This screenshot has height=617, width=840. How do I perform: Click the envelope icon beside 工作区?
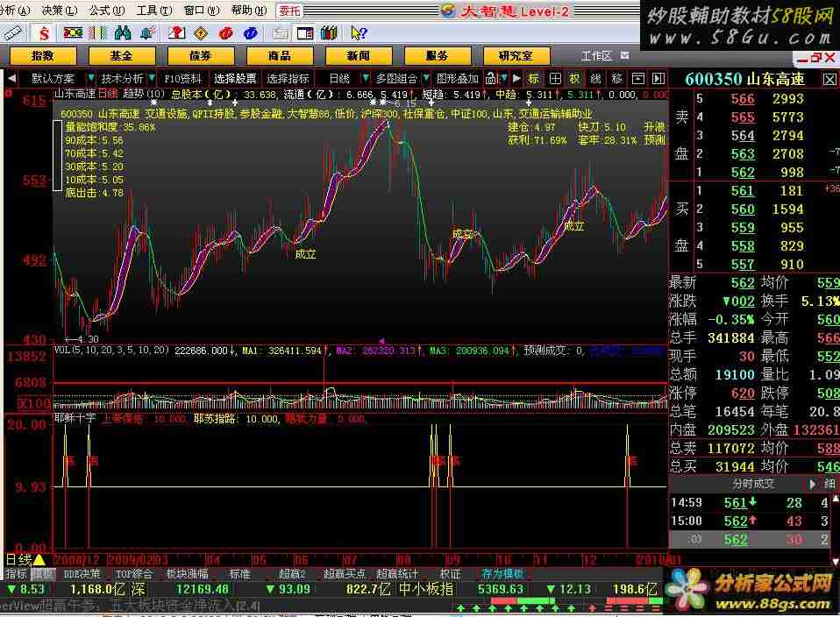pos(624,56)
